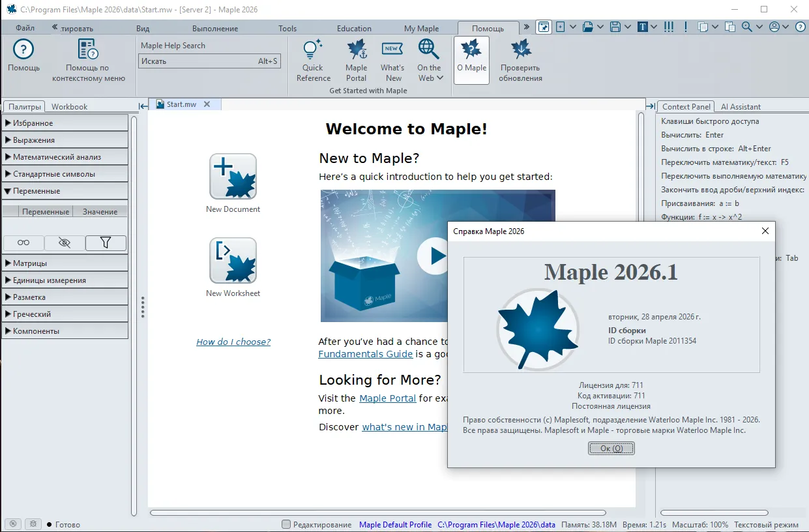Open the On the Web globe icon
This screenshot has height=532, width=809.
[x=428, y=49]
